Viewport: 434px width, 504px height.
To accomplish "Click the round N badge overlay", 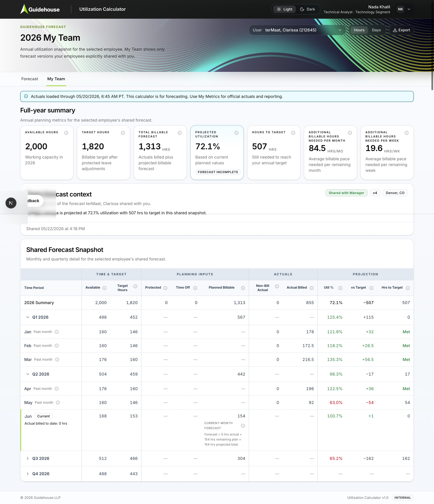I will click(11, 203).
